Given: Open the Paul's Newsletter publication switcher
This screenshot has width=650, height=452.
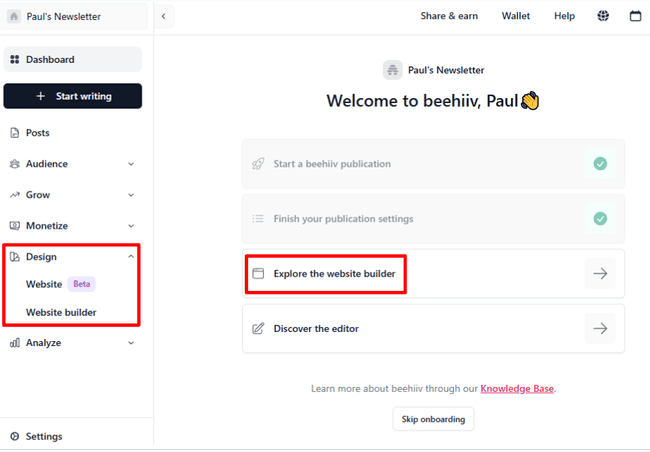Looking at the screenshot, I should tap(74, 16).
